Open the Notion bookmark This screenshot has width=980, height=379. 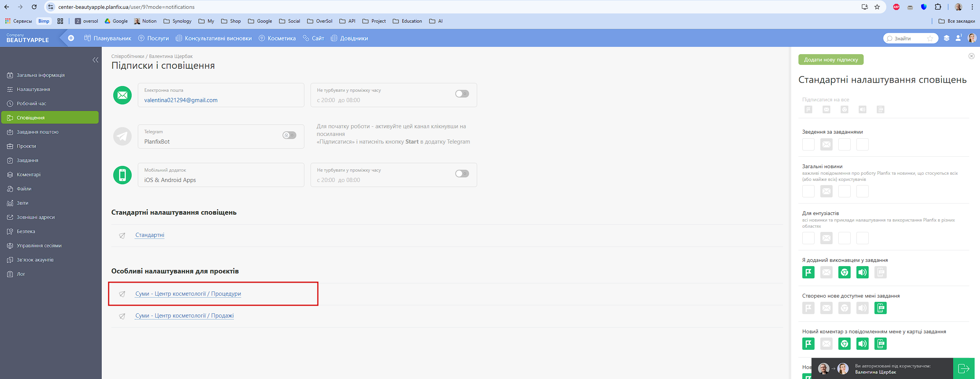tap(145, 21)
